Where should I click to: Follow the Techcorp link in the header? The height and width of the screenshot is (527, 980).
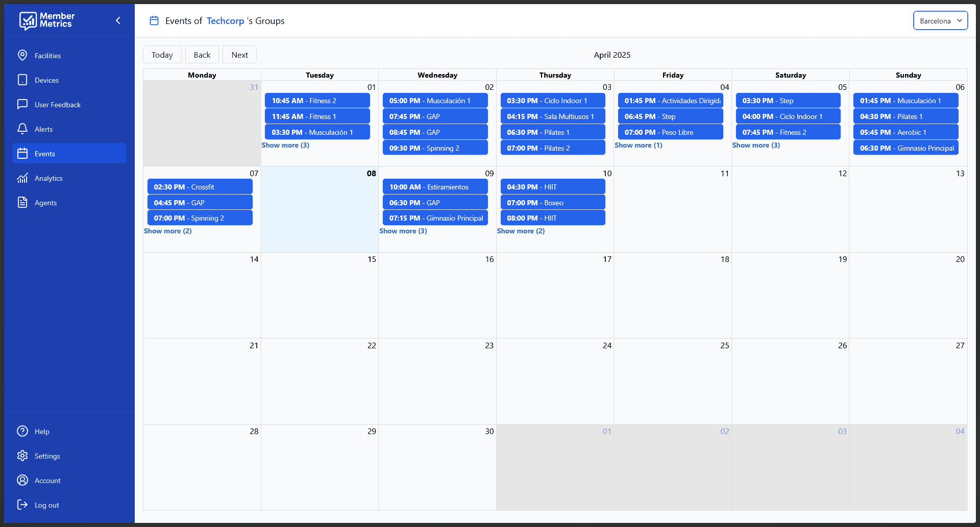[225, 21]
